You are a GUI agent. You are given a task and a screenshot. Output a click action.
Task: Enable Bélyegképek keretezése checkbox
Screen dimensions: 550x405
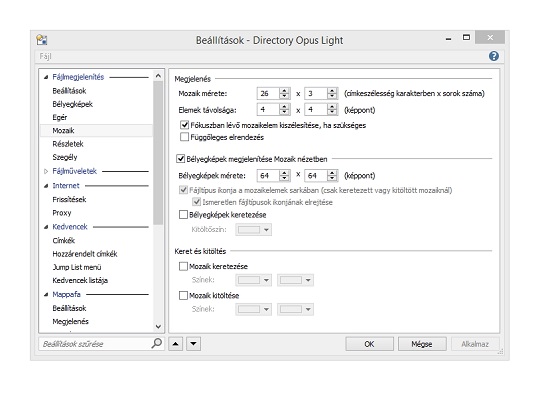pos(183,215)
